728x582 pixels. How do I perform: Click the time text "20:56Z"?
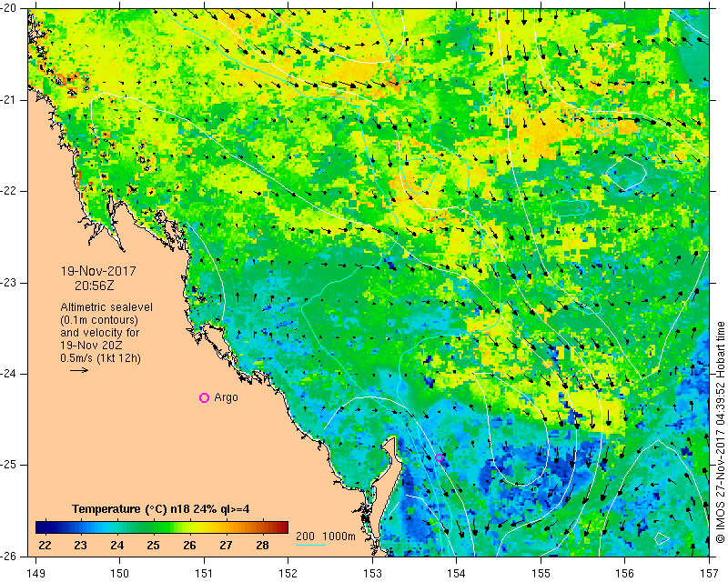click(95, 286)
